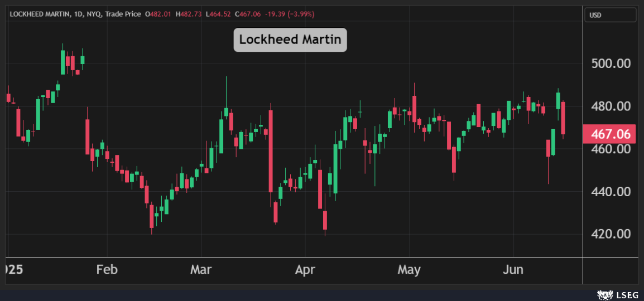The height and width of the screenshot is (301, 644).
Task: Click the LOCKHEED MARTIN symbol name in header
Action: (x=38, y=14)
